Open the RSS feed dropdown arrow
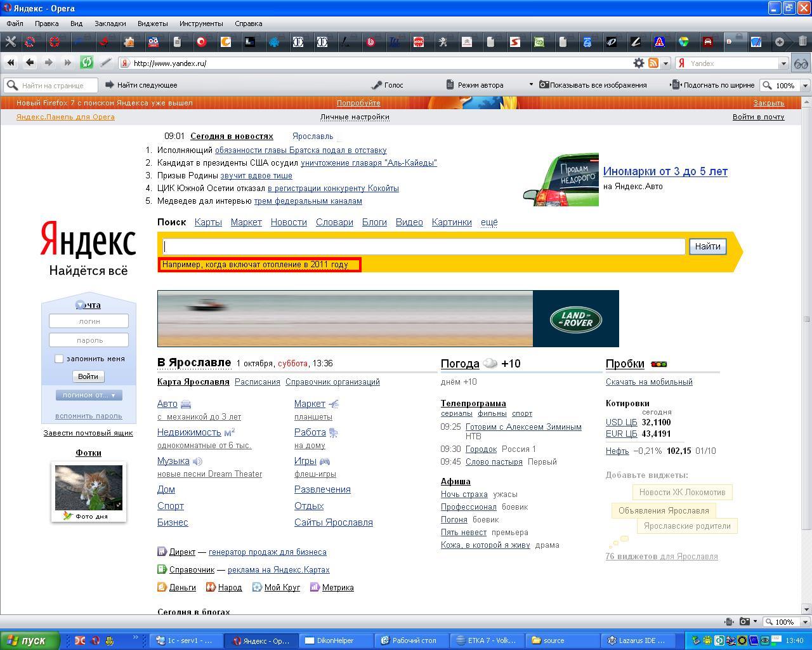This screenshot has width=812, height=650. tap(665, 63)
